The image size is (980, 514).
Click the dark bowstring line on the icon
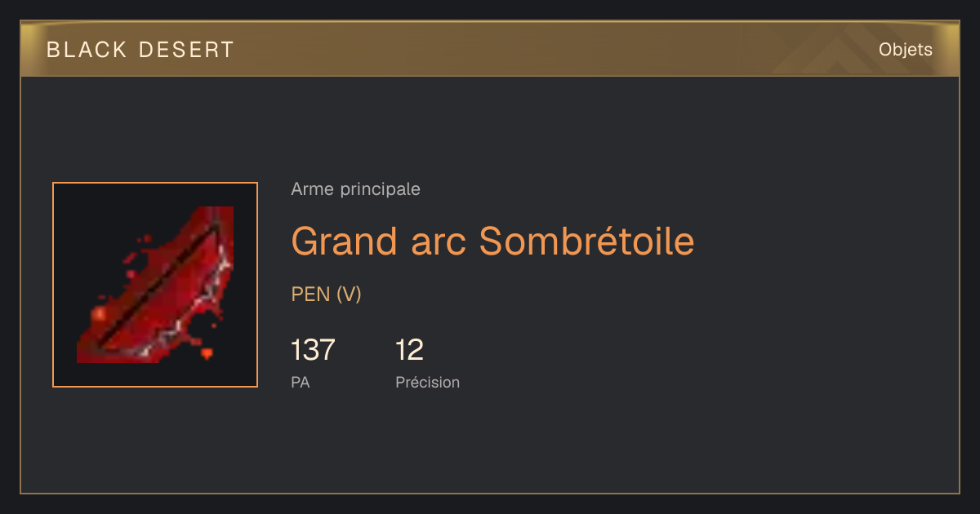(x=159, y=286)
